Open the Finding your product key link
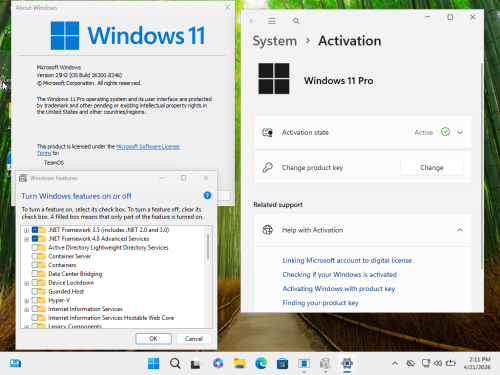This screenshot has height=375, width=500. (320, 303)
